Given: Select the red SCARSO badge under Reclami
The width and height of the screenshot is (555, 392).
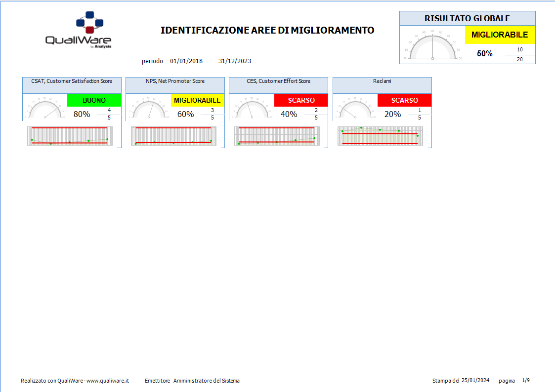Looking at the screenshot, I should [404, 100].
